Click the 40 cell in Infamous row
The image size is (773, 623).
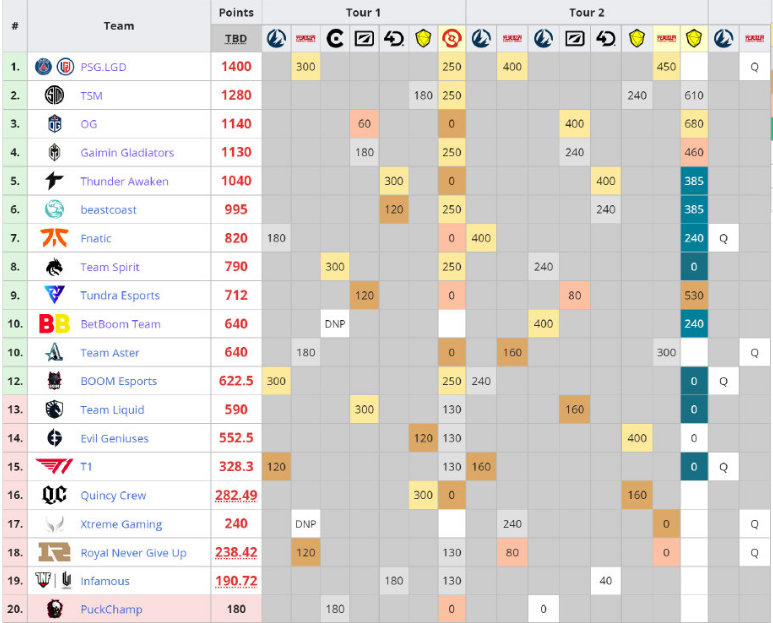point(605,581)
